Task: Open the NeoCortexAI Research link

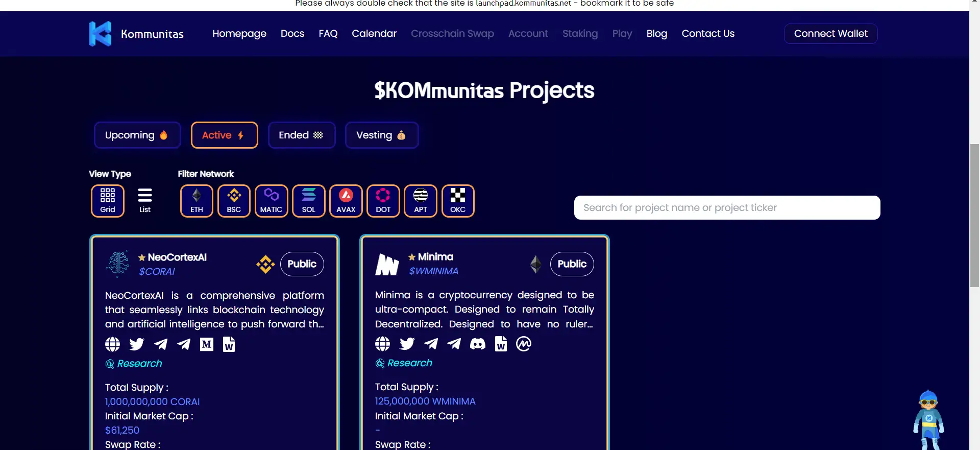Action: 139,363
